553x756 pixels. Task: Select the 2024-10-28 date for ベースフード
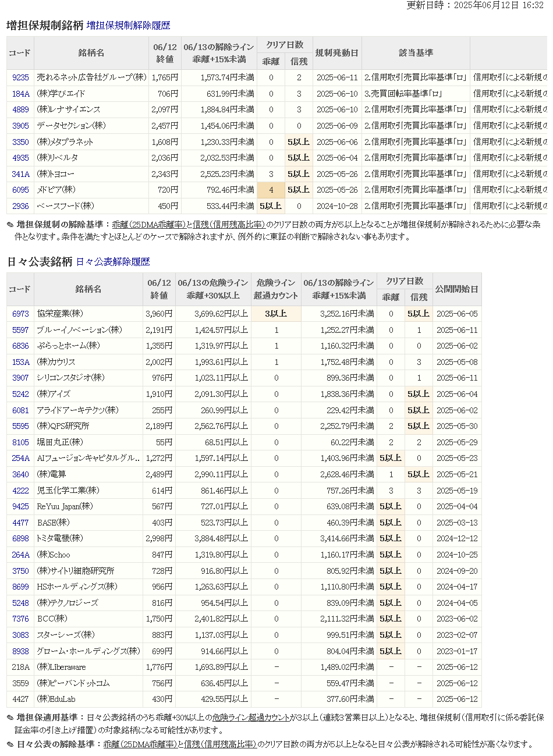(x=338, y=206)
